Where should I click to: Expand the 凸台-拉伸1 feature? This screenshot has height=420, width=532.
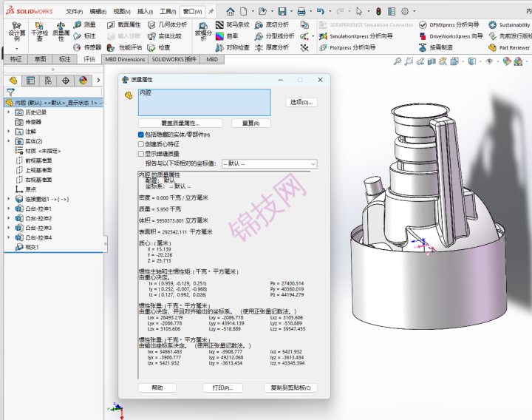pyautogui.click(x=9, y=209)
